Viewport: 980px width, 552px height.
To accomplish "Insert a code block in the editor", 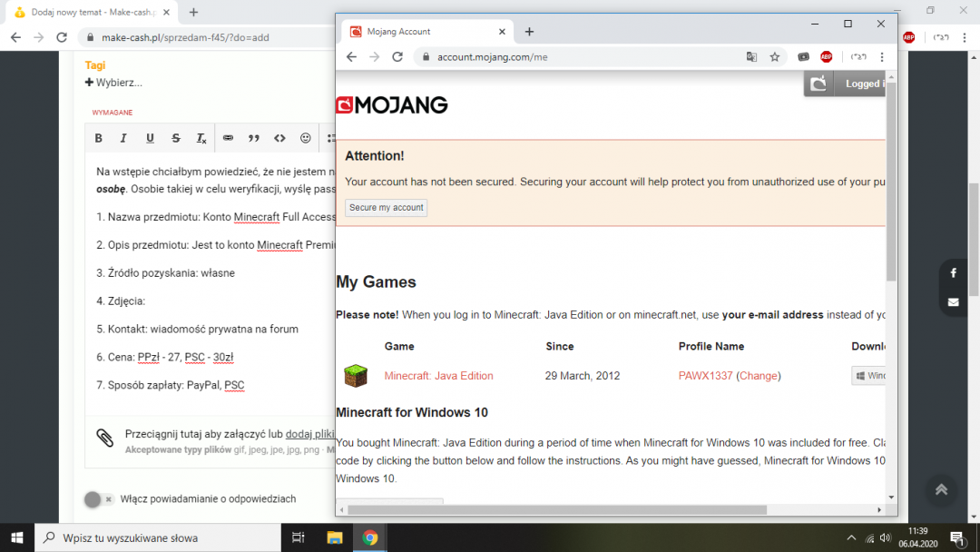I will pyautogui.click(x=279, y=138).
